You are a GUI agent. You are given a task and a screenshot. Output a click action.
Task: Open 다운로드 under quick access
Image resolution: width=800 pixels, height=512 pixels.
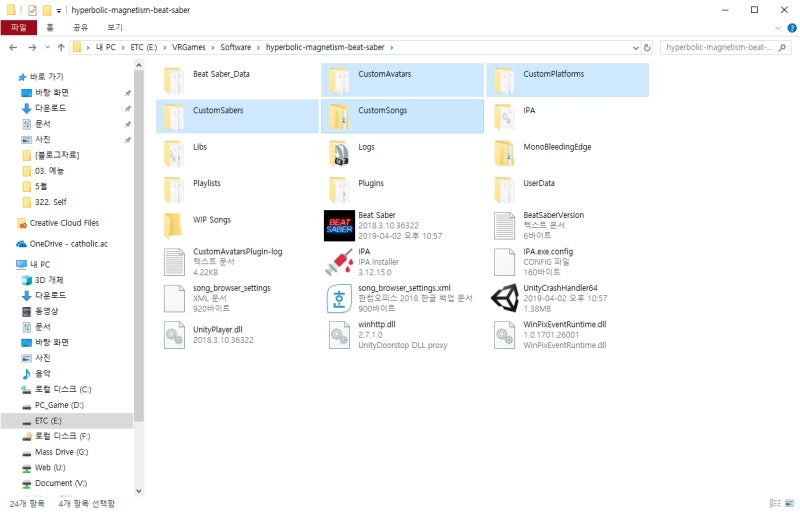click(x=50, y=108)
